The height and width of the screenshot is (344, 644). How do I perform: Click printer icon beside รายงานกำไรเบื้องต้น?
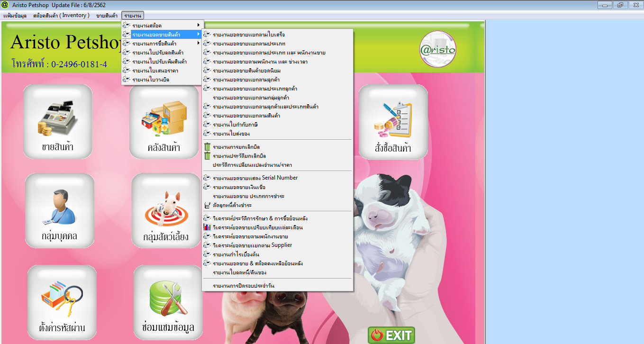coord(207,254)
